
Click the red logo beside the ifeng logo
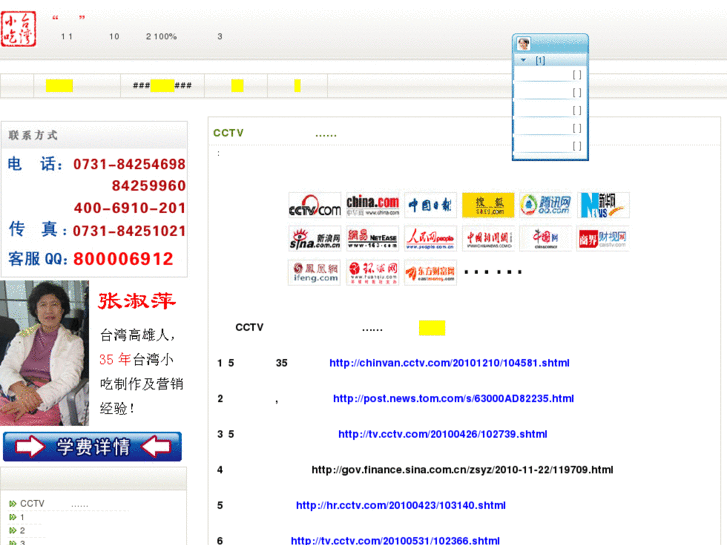tap(372, 273)
